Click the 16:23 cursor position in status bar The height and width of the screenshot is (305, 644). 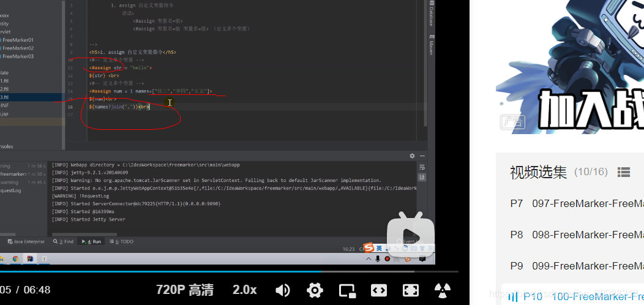click(349, 249)
